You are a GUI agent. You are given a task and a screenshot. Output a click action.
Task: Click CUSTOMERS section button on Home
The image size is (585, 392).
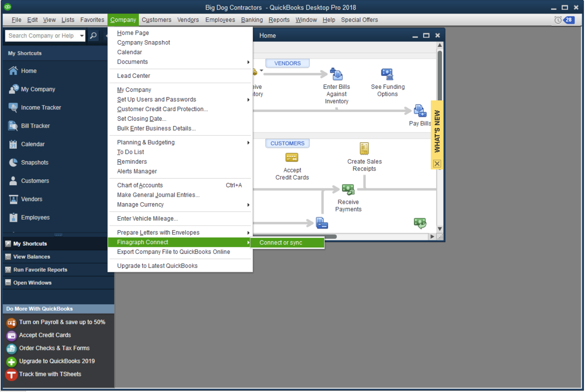[x=287, y=143]
